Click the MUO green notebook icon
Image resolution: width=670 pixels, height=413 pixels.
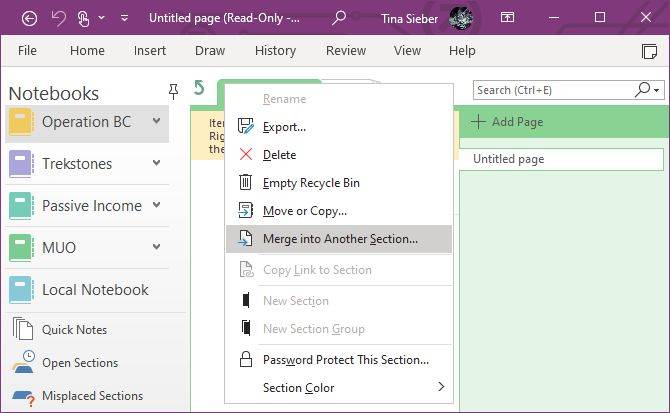21,247
